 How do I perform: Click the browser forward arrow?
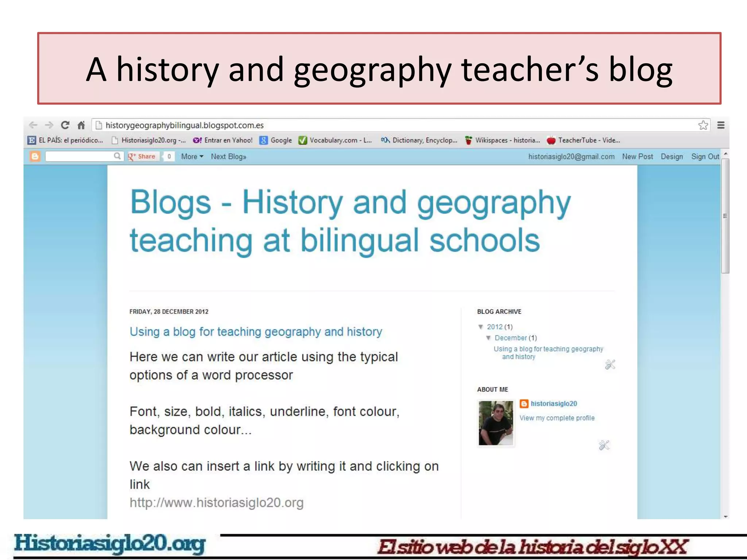(49, 125)
